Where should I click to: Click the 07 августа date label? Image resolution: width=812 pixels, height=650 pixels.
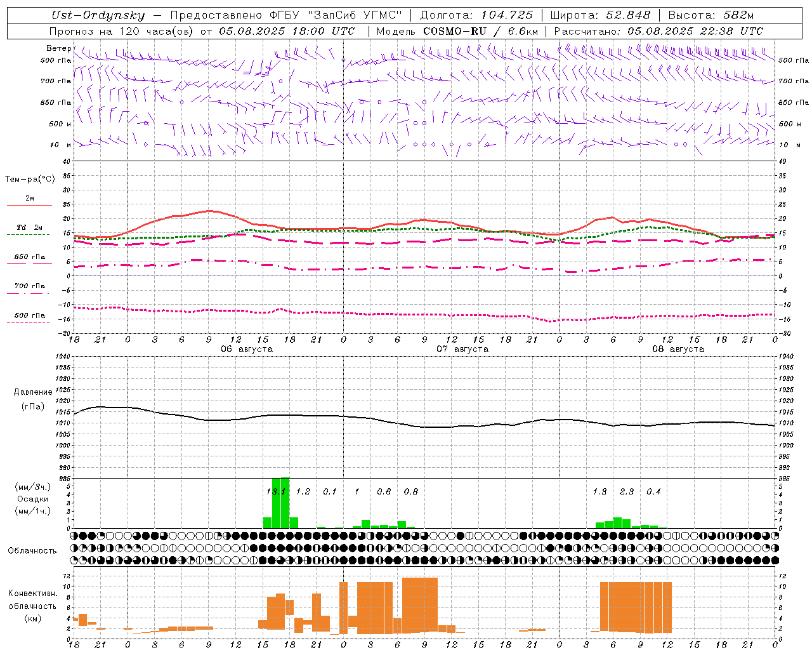click(x=462, y=349)
